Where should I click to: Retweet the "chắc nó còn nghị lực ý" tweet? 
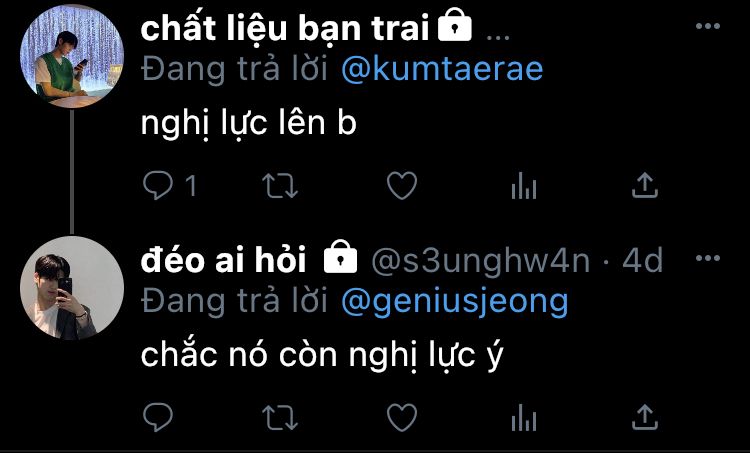coord(280,418)
